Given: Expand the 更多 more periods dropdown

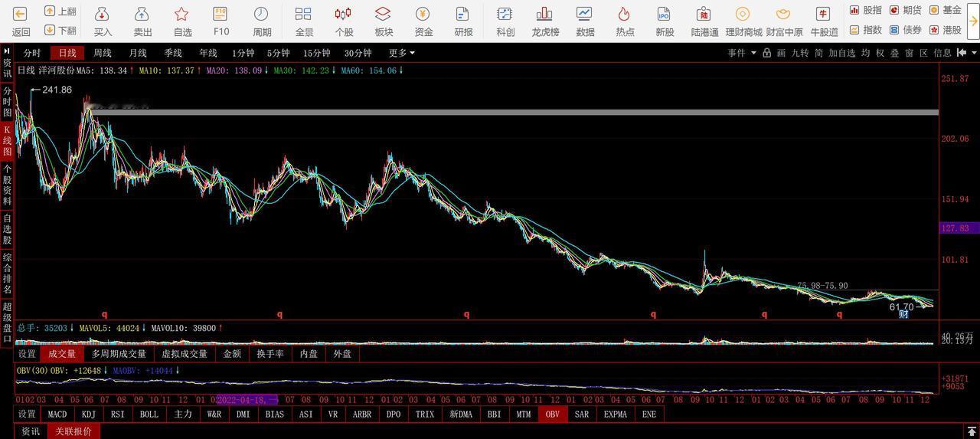Looking at the screenshot, I should coord(402,53).
